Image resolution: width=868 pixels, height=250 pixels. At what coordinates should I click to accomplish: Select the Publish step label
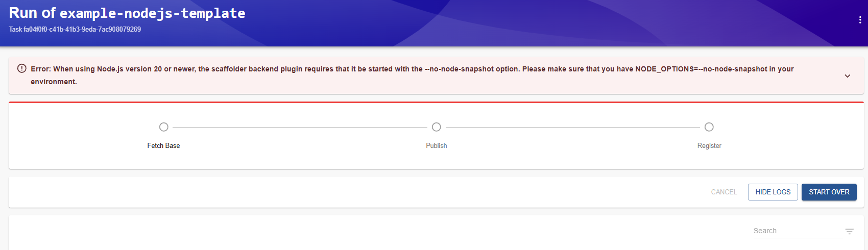tap(437, 146)
